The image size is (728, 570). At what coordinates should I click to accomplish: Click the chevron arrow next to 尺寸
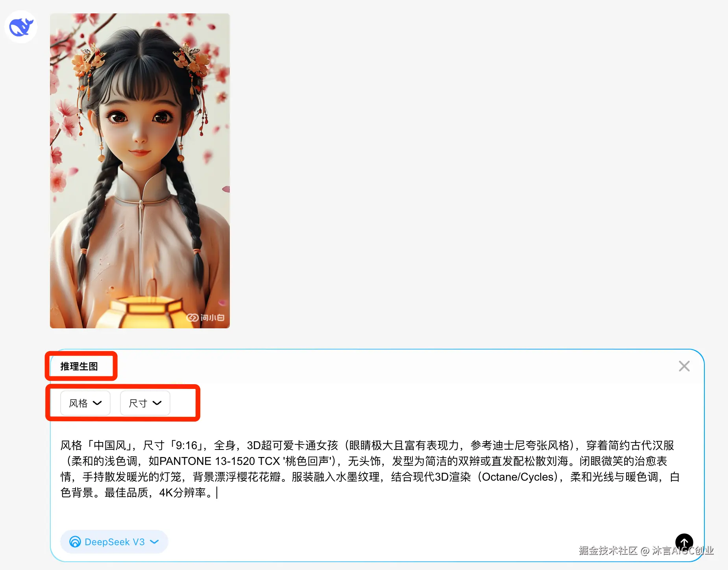(157, 403)
